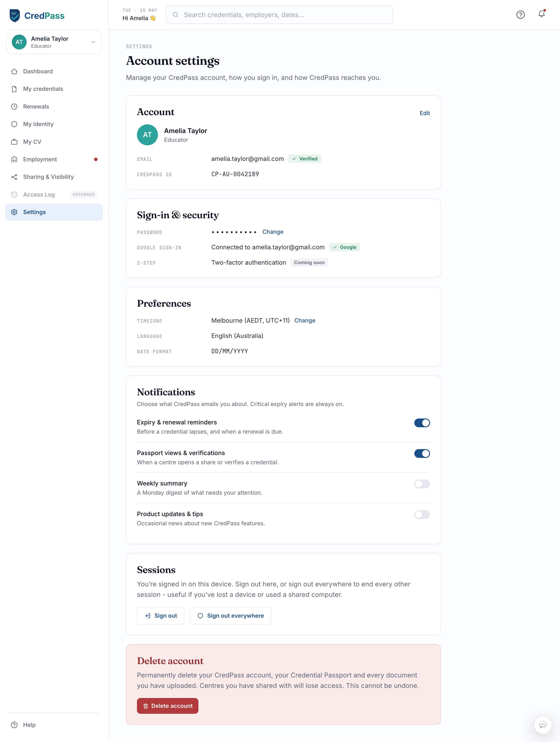Click the CredPass shield logo
Viewport: 560px width, 742px height.
(x=15, y=15)
